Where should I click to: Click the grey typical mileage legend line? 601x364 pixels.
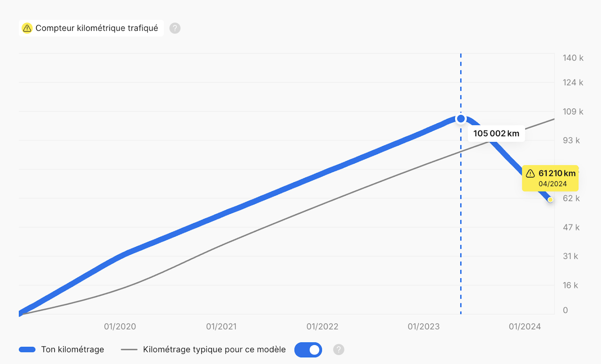pyautogui.click(x=129, y=349)
